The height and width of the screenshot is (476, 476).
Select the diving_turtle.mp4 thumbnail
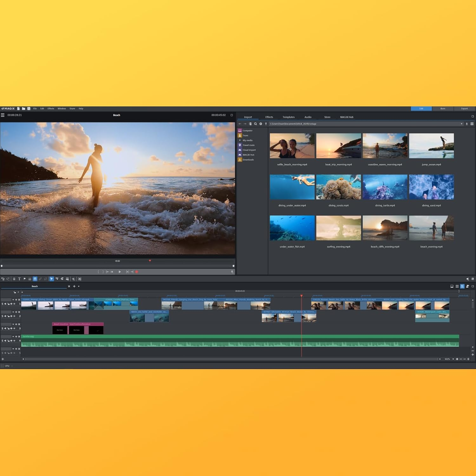(x=385, y=187)
